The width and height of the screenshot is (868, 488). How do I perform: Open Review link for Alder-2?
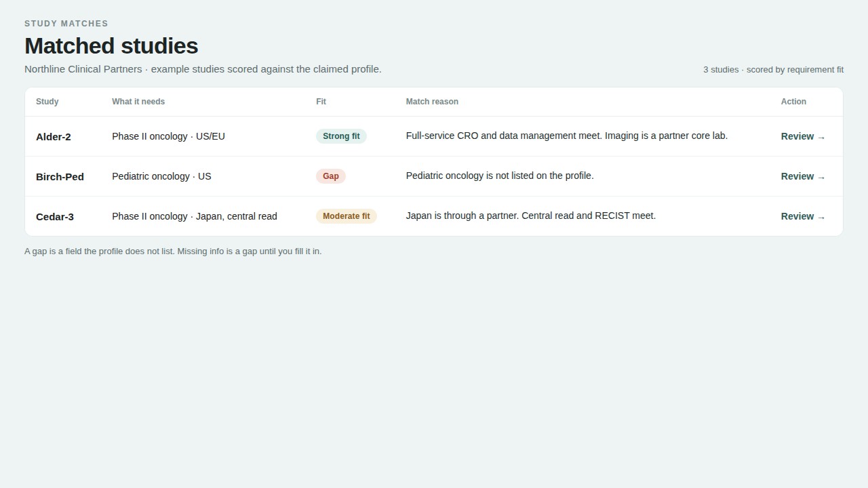coord(803,136)
